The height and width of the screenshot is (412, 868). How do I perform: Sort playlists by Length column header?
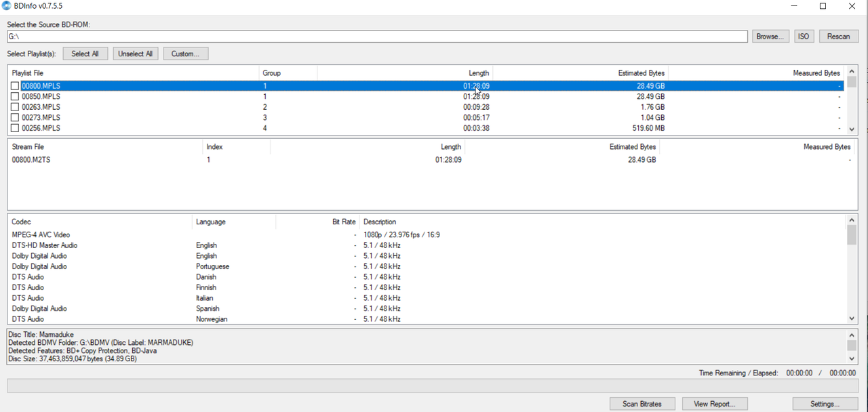(405, 73)
